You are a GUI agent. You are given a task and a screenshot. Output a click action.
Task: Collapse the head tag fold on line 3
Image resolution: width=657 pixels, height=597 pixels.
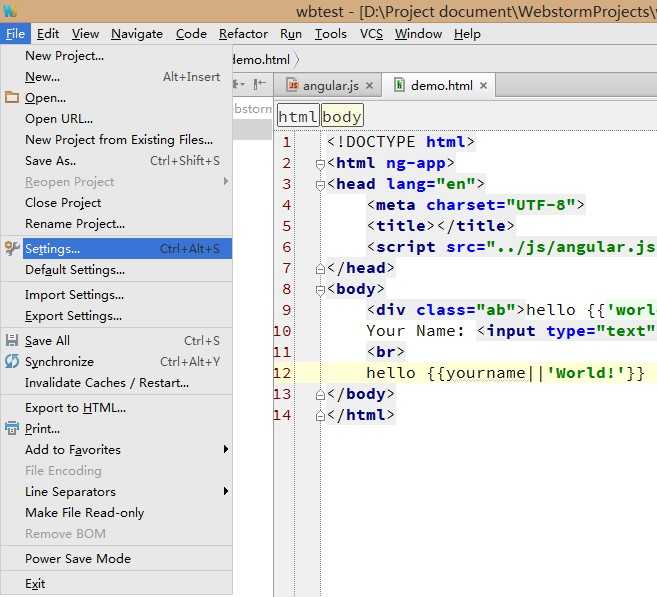coord(320,185)
